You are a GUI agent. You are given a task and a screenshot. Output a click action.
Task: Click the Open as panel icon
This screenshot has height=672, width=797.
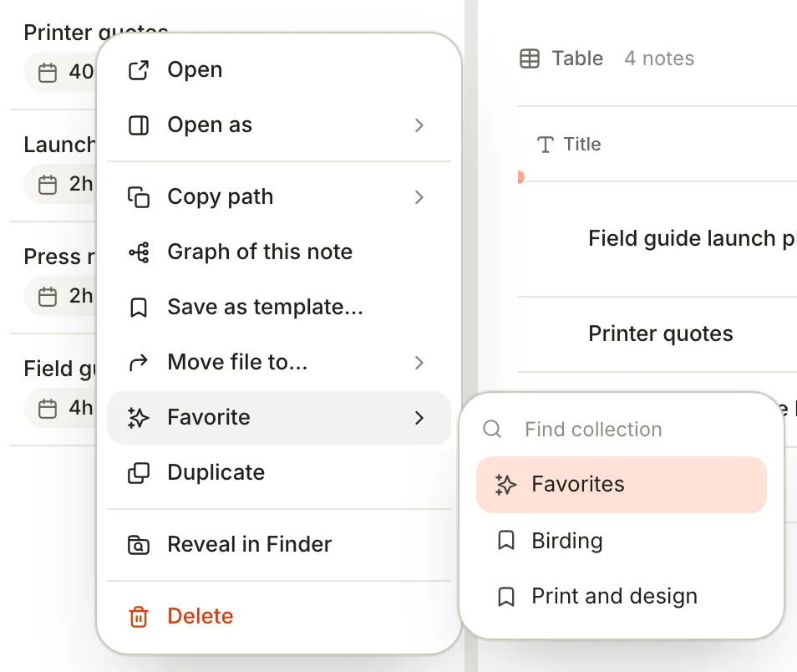(138, 125)
